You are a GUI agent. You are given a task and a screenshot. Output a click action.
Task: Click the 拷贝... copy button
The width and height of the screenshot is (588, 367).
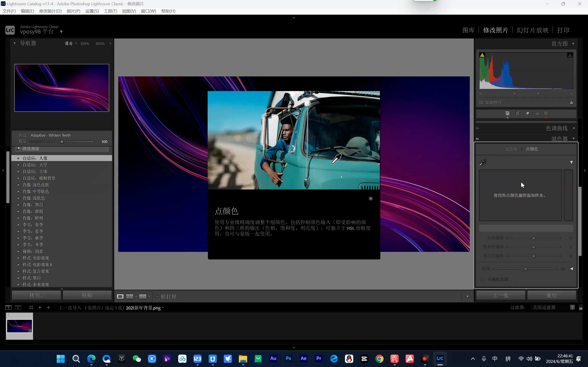point(37,295)
